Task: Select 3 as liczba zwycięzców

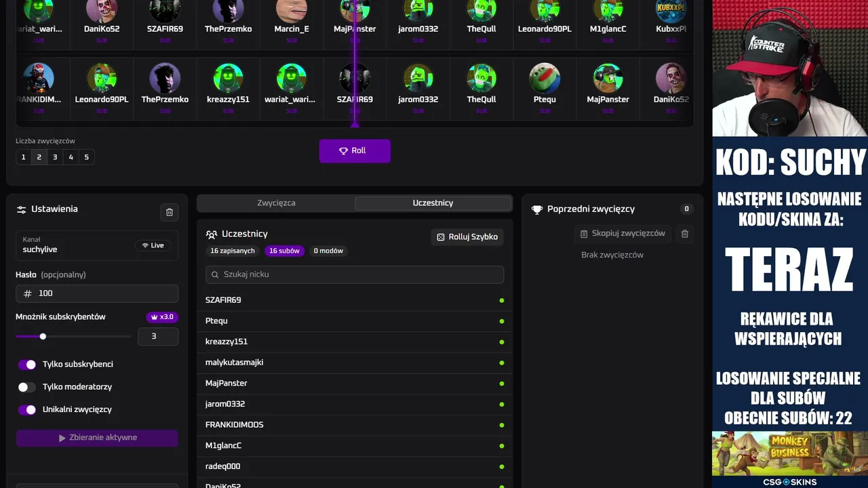Action: click(55, 157)
